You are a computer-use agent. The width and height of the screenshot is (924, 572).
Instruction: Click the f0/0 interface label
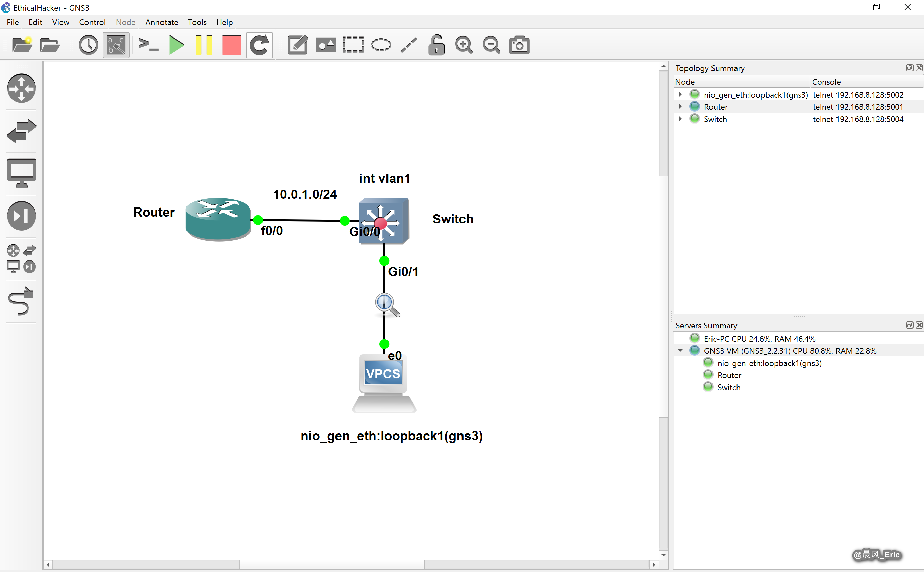click(x=272, y=231)
